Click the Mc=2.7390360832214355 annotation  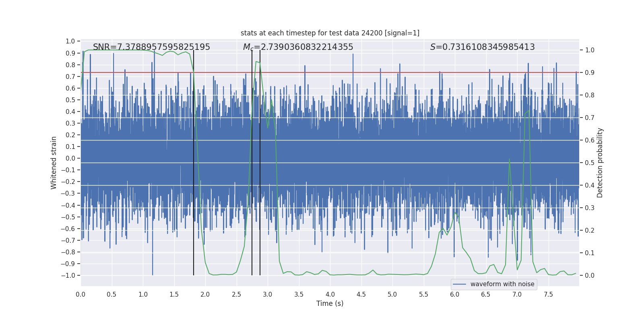298,47
